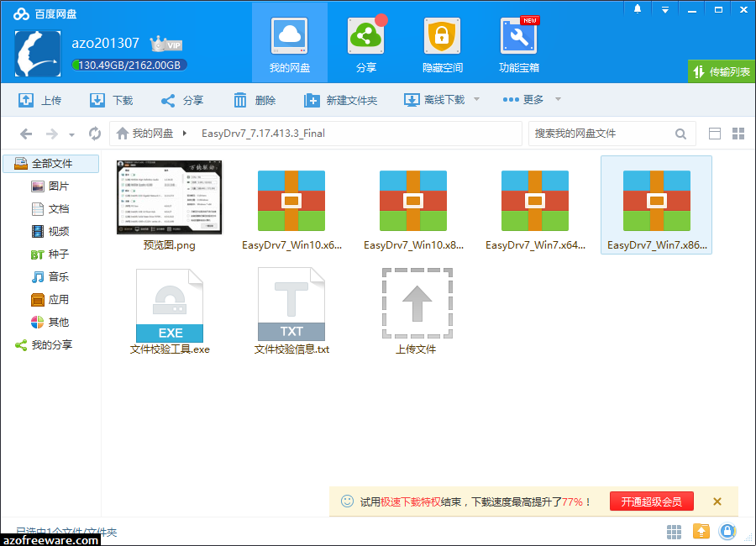Screen dimensions: 756x546
Task: Select the EasyDrv7_Win7.x64... archive icon
Action: [535, 201]
